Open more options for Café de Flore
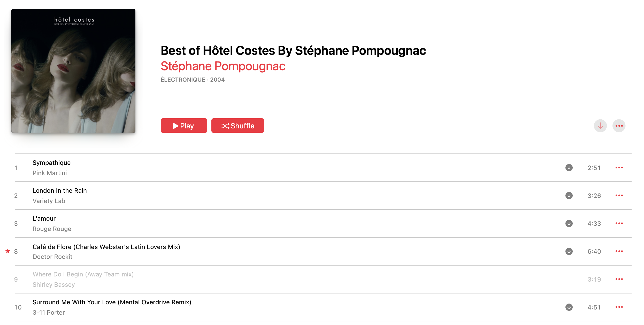Screen dimensions: 644x325 pyautogui.click(x=619, y=251)
